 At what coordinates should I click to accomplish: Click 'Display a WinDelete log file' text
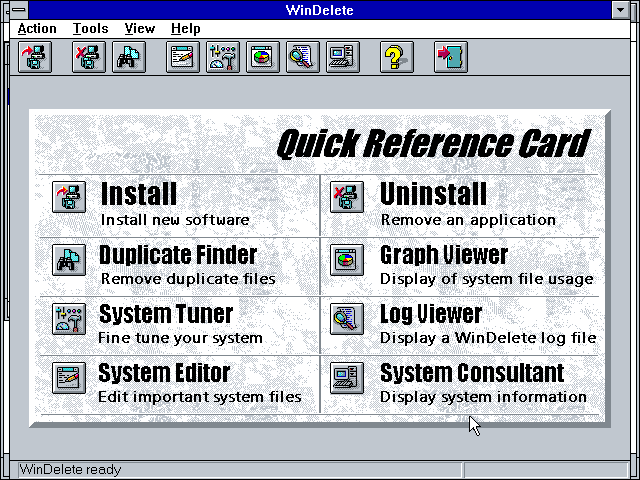[488, 338]
